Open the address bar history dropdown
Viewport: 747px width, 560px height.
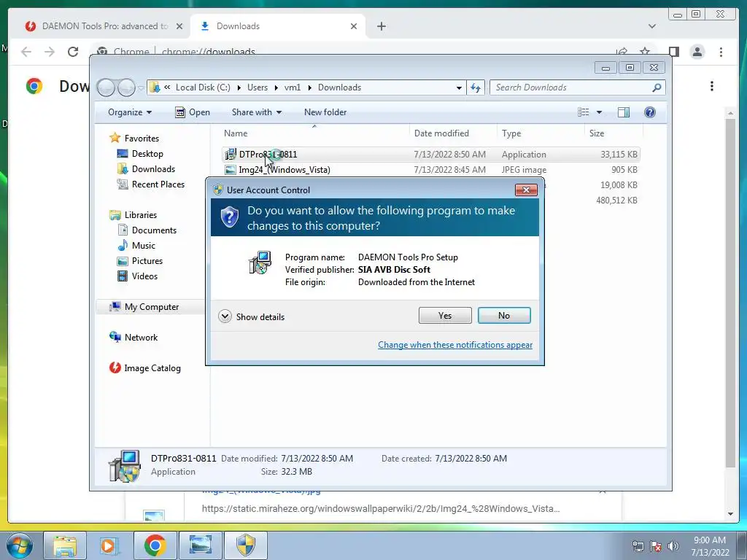(459, 87)
